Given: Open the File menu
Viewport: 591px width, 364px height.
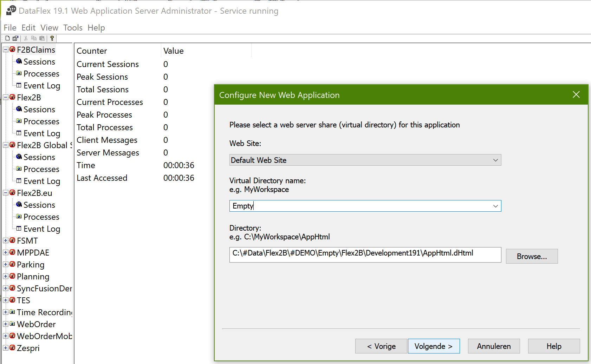Looking at the screenshot, I should 10,28.
